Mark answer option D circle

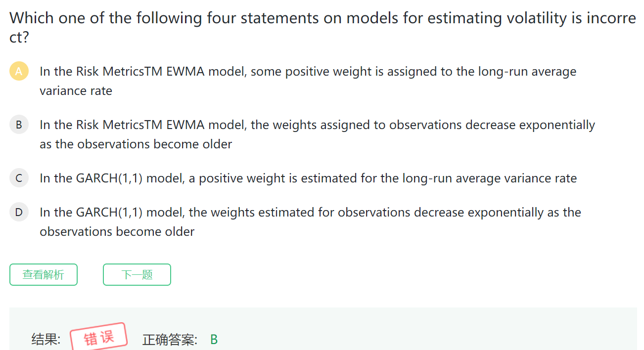(x=19, y=213)
